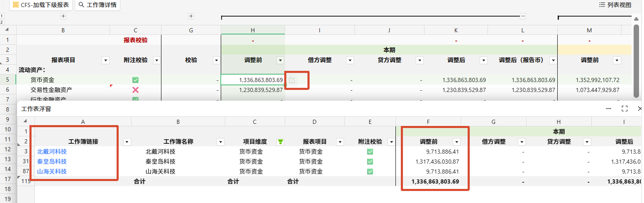This screenshot has height=203, width=644.
Task: Open 工作簿链接 filter dropdown in popup
Action: coord(127,142)
